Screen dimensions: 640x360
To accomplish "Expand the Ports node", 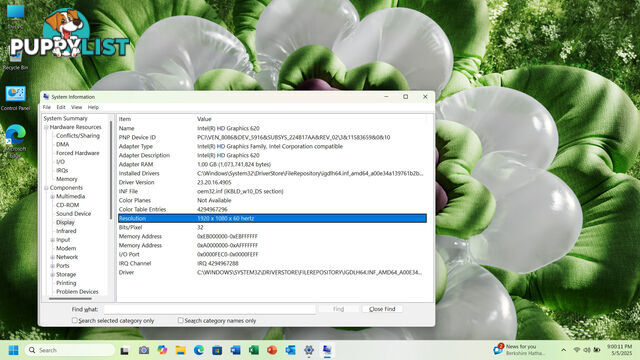I will tap(53, 266).
